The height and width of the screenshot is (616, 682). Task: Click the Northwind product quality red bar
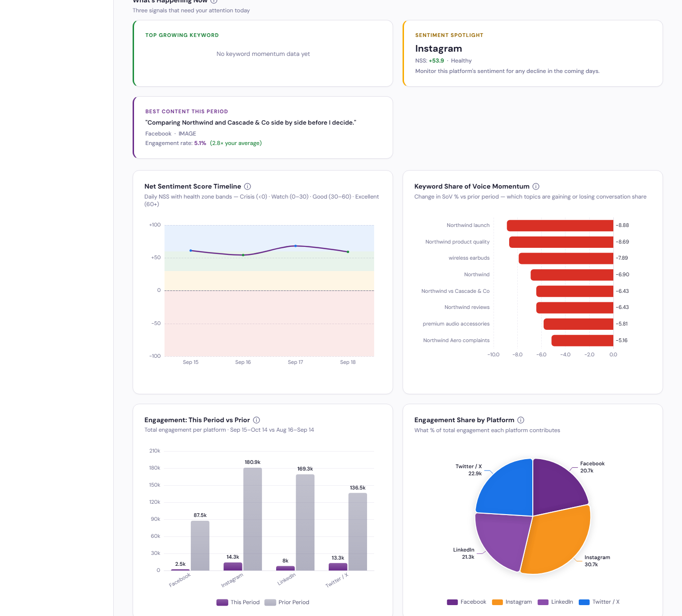coord(561,242)
